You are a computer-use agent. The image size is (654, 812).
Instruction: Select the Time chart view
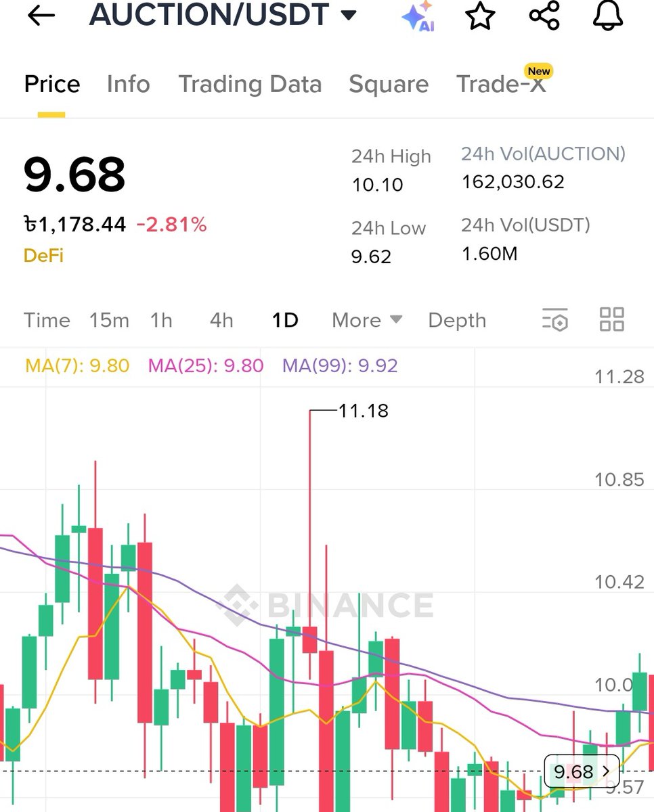click(47, 320)
